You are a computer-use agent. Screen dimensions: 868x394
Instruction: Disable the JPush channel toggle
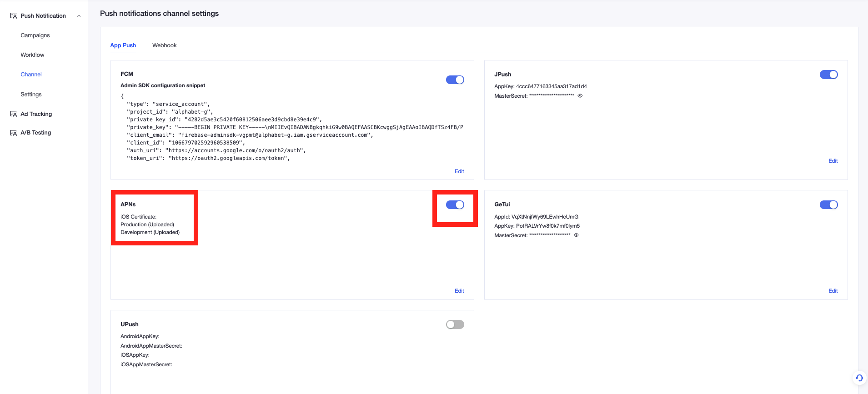829,75
